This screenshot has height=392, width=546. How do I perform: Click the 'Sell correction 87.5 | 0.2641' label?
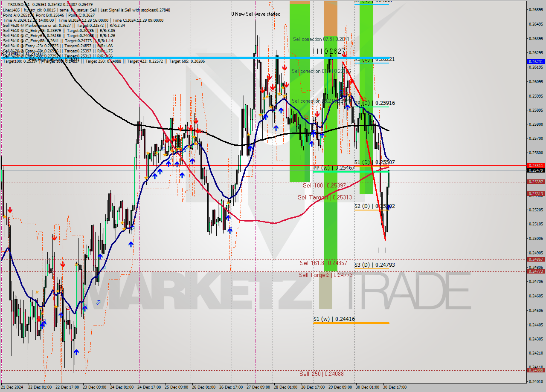[321, 39]
